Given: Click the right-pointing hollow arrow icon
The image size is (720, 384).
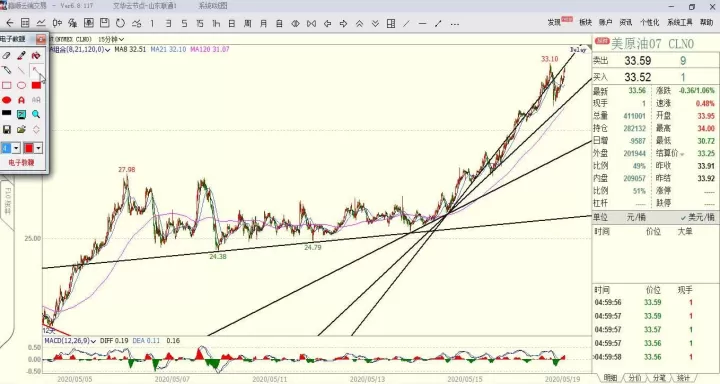Looking at the screenshot, I should click(343, 23).
